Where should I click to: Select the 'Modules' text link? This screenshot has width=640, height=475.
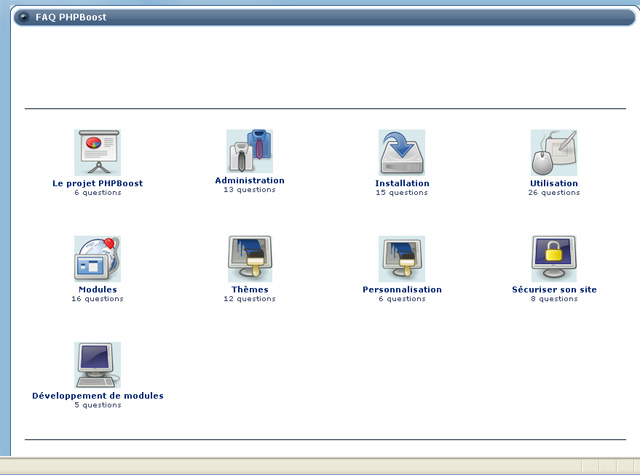tap(97, 290)
